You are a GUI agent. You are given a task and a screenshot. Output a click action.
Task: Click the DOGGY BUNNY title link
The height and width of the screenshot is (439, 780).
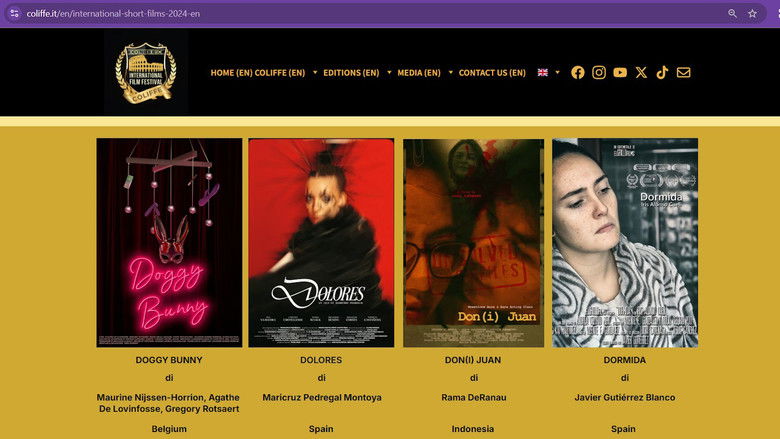[x=169, y=360]
